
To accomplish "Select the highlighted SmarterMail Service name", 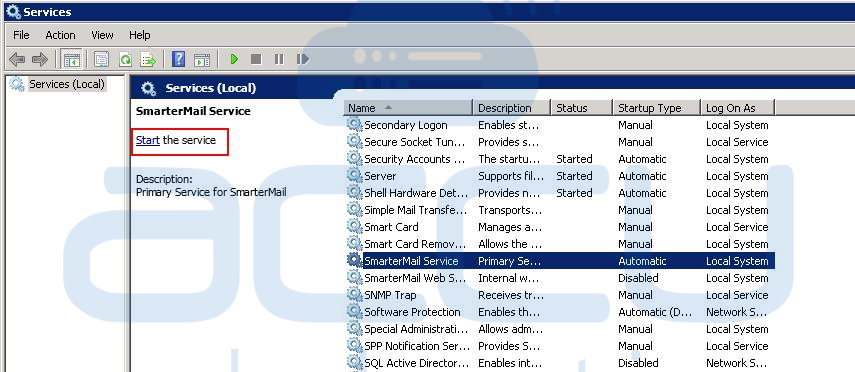I will pos(411,261).
